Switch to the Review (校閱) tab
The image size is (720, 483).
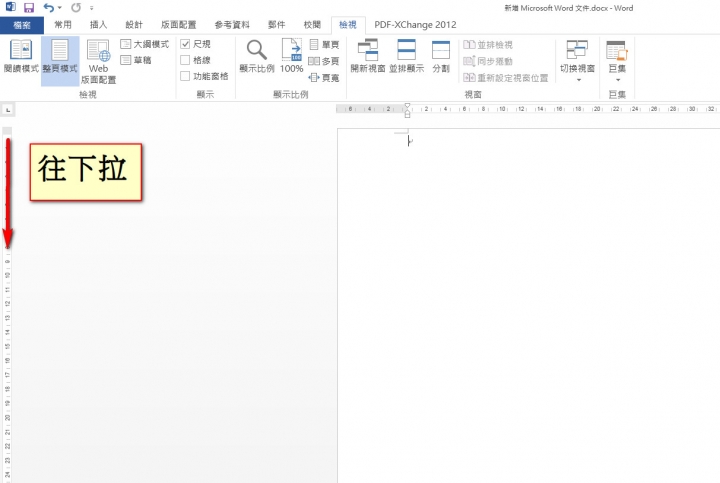[x=312, y=25]
